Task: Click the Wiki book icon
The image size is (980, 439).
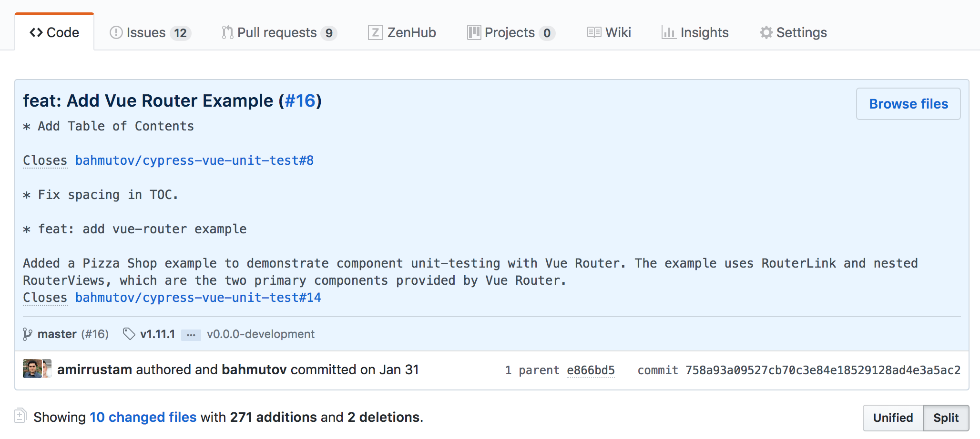Action: coord(594,32)
